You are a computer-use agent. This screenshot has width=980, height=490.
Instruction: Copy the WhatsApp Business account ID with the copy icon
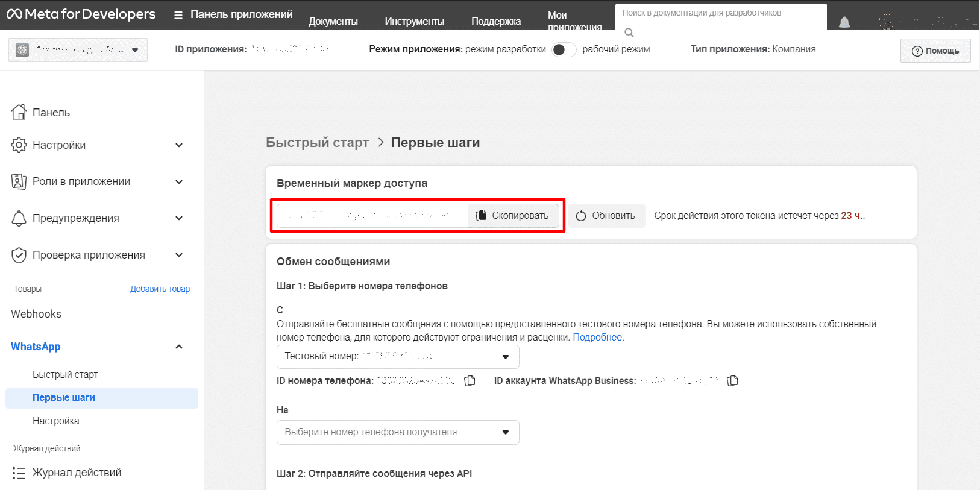click(732, 381)
